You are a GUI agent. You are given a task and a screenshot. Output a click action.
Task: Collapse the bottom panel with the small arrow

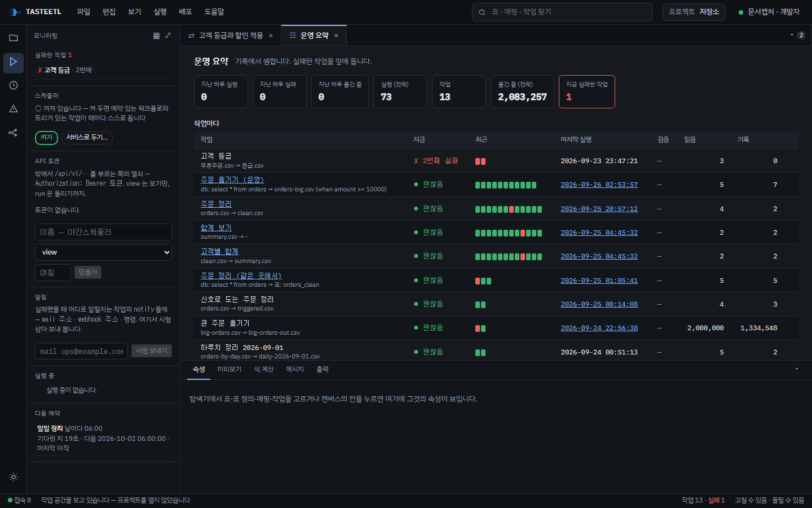[797, 369]
